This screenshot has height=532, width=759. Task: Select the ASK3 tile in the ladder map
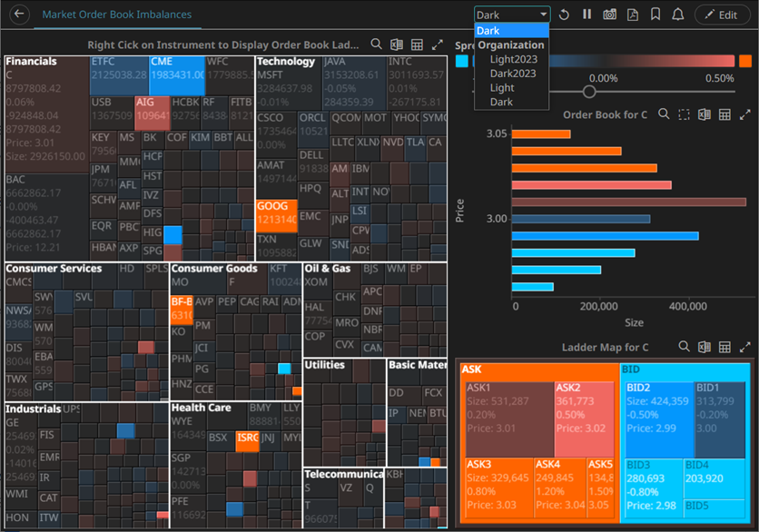pos(499,488)
